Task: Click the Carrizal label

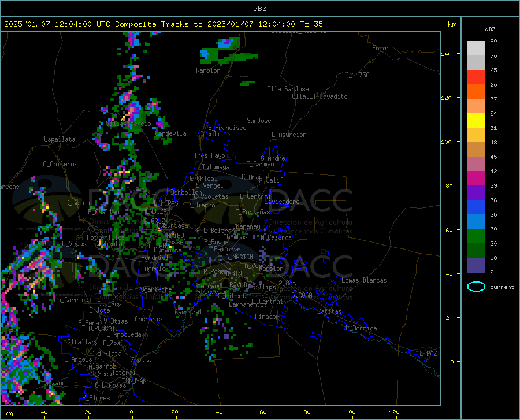Action: 188,312
